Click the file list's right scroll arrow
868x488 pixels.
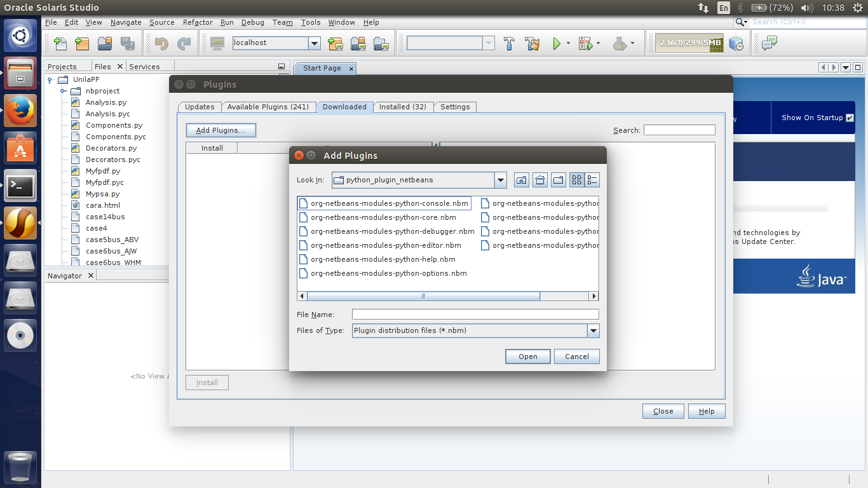pyautogui.click(x=594, y=296)
